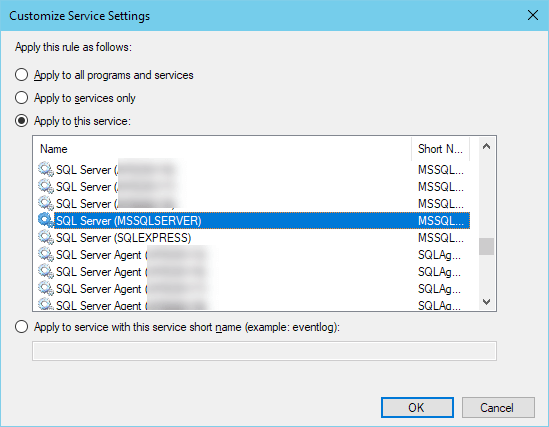The height and width of the screenshot is (427, 549).
Task: Click the service list scrollbar thumb
Action: pyautogui.click(x=486, y=246)
